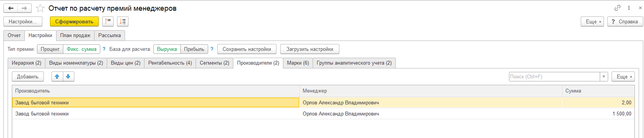Click Загрузить настройки button
The width and height of the screenshot is (644, 138).
tap(310, 49)
